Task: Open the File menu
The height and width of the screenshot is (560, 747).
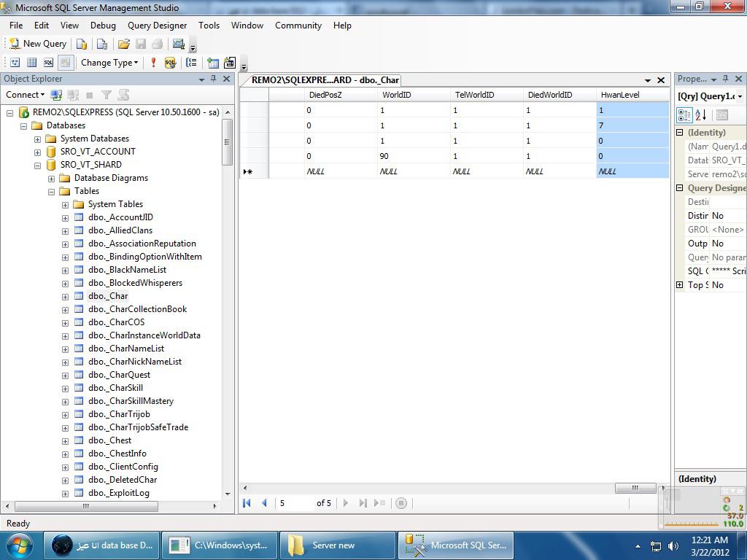Action: click(x=16, y=26)
